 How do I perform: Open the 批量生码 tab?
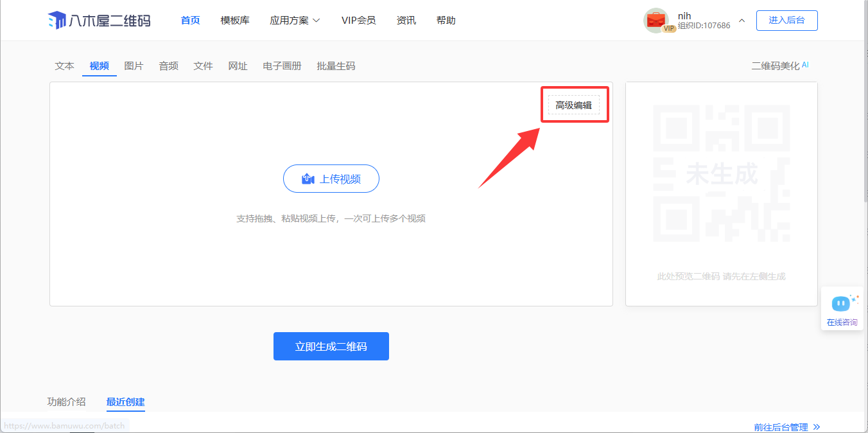point(336,66)
